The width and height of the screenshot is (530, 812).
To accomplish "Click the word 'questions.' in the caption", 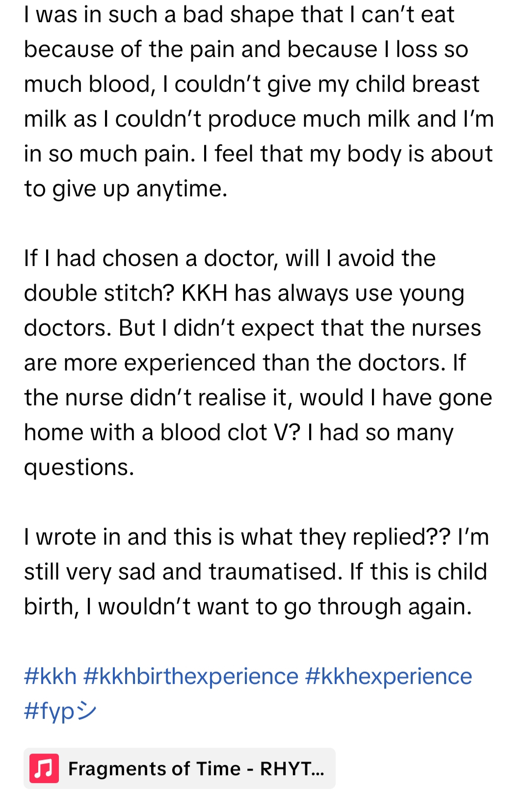I will pyautogui.click(x=79, y=468).
